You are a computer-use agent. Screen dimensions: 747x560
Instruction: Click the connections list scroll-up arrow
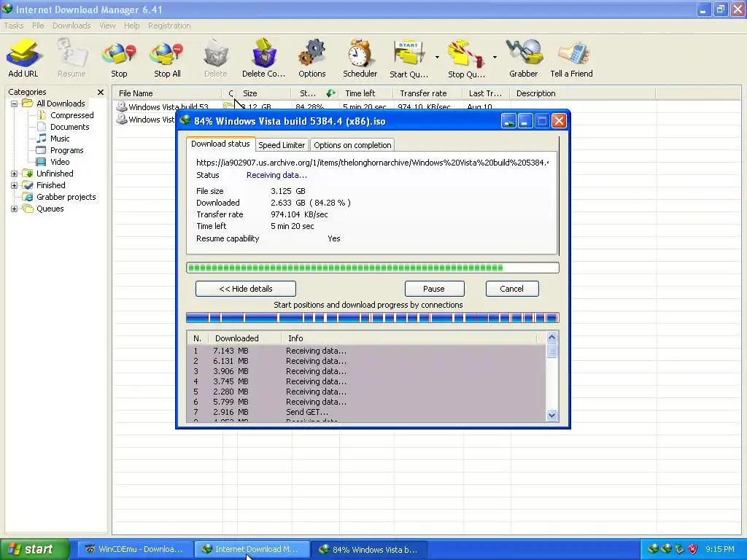coord(551,338)
